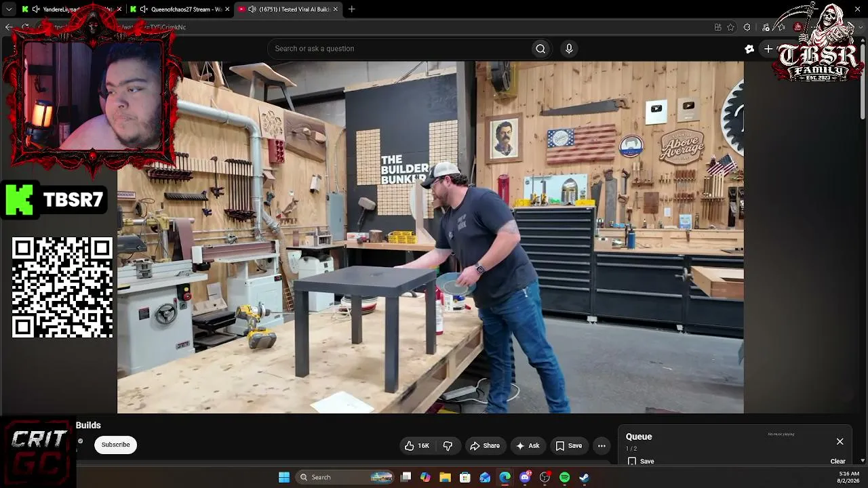Start voice search with microphone
868x488 pixels.
[x=569, y=49]
